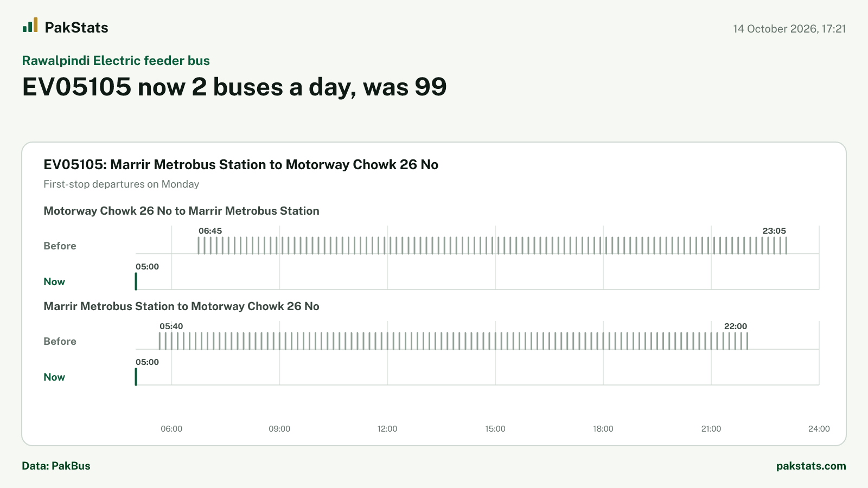Viewport: 868px width, 488px height.
Task: Select the 05:00 Now departure marker in Marrir Metrobus direction
Action: 136,377
